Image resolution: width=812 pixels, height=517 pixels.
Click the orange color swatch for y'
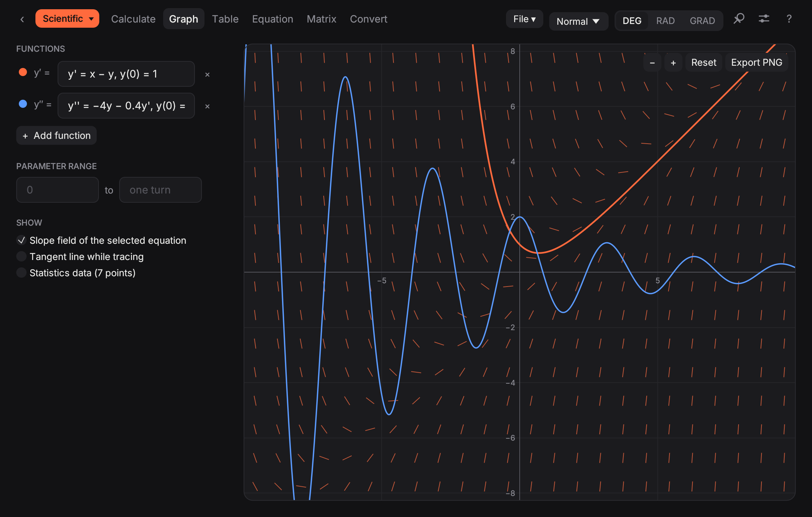point(23,72)
